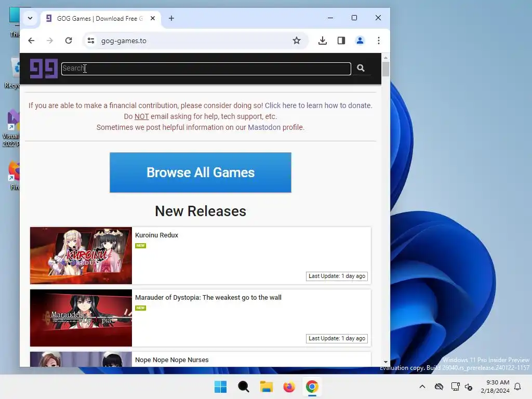The height and width of the screenshot is (399, 532).
Task: Open the Windows Start menu
Action: pos(220,387)
